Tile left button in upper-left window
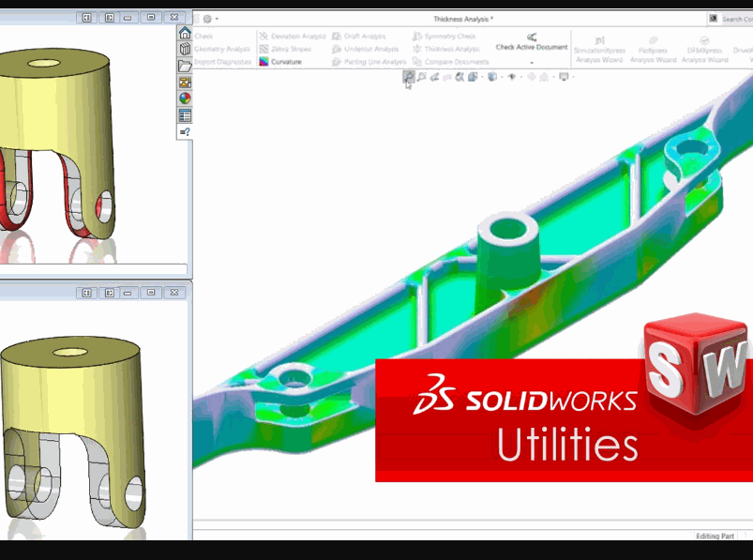Image resolution: width=753 pixels, height=560 pixels. click(86, 17)
